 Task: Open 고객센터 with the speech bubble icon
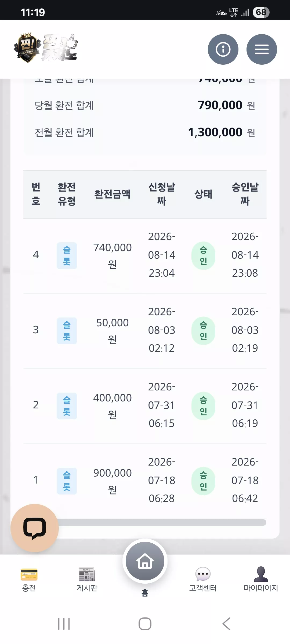203,580
